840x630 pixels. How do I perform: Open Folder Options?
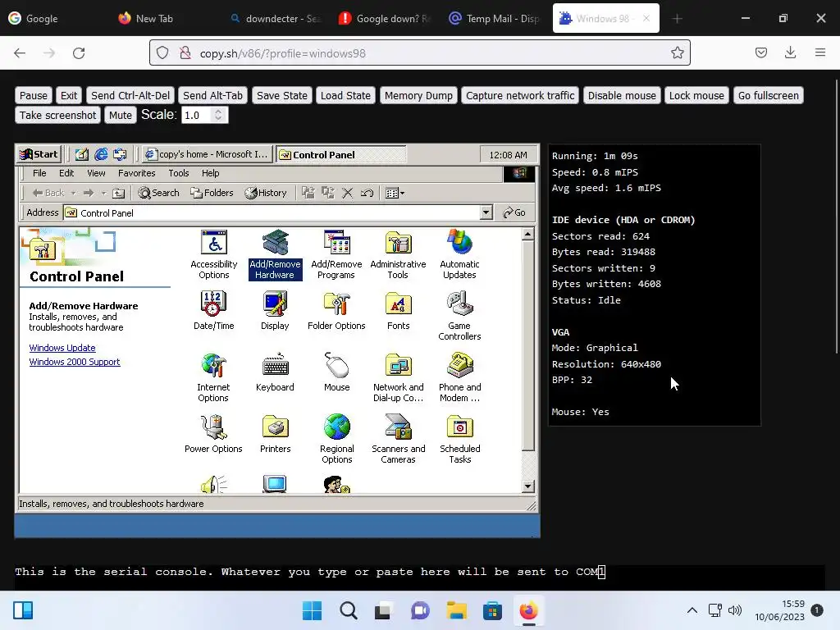click(x=336, y=311)
